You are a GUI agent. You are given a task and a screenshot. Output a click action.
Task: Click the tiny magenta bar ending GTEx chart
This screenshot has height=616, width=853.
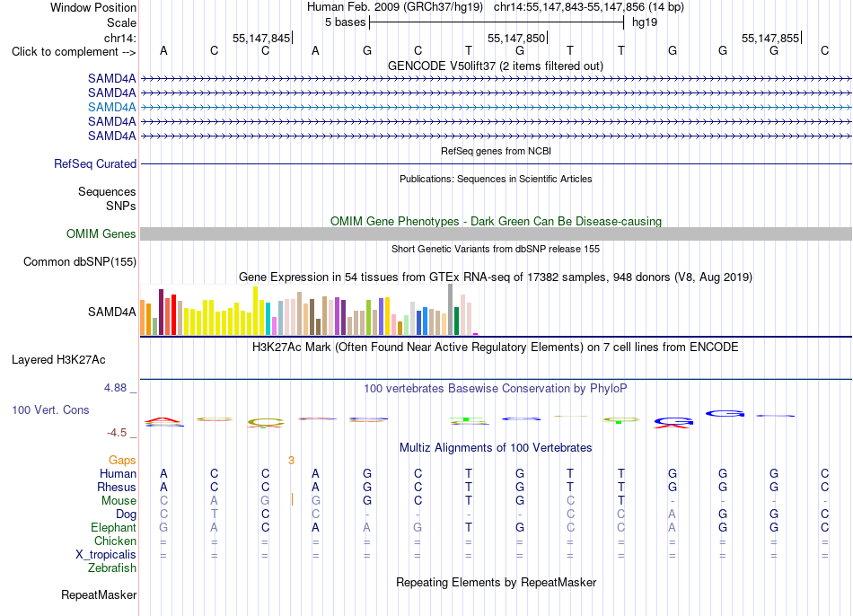pyautogui.click(x=476, y=334)
